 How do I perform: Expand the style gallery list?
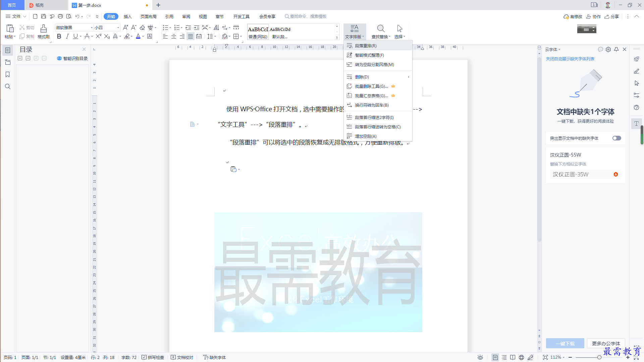coord(337,37)
